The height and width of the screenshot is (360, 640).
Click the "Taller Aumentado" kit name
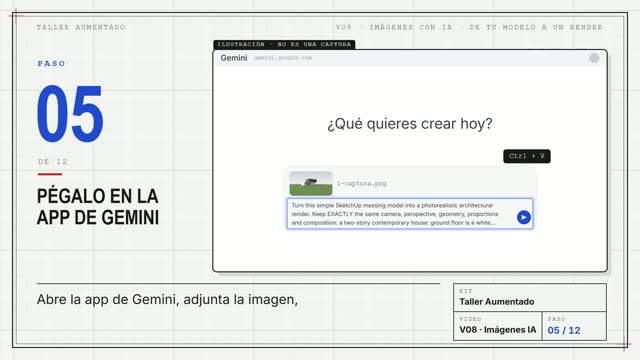(497, 302)
